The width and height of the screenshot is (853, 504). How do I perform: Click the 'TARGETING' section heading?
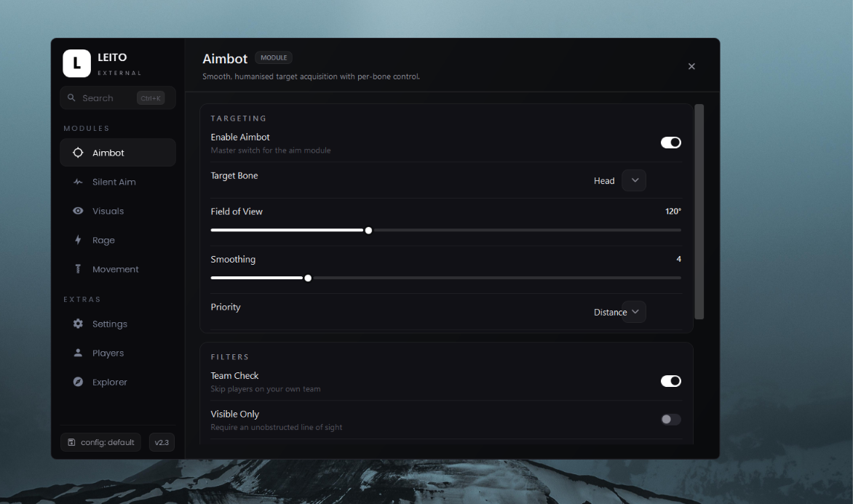238,118
